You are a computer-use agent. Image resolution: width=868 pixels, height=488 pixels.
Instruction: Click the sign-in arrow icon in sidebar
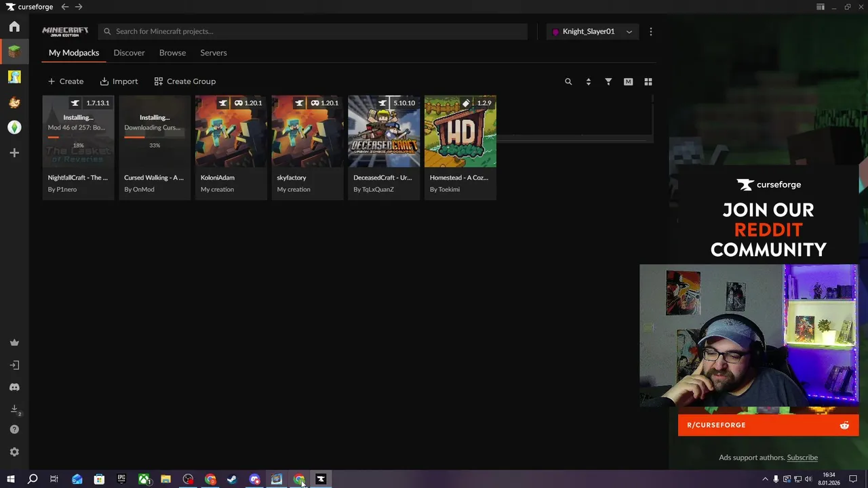14,365
